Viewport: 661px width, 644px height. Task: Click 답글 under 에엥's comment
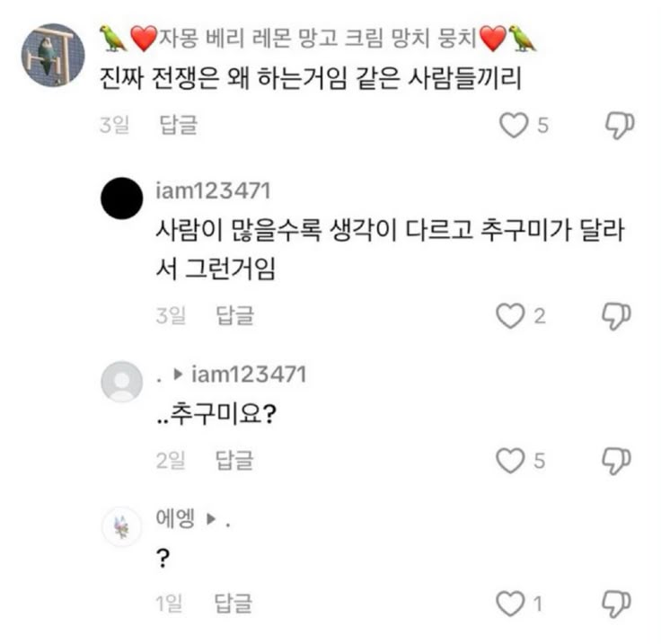[x=235, y=604]
